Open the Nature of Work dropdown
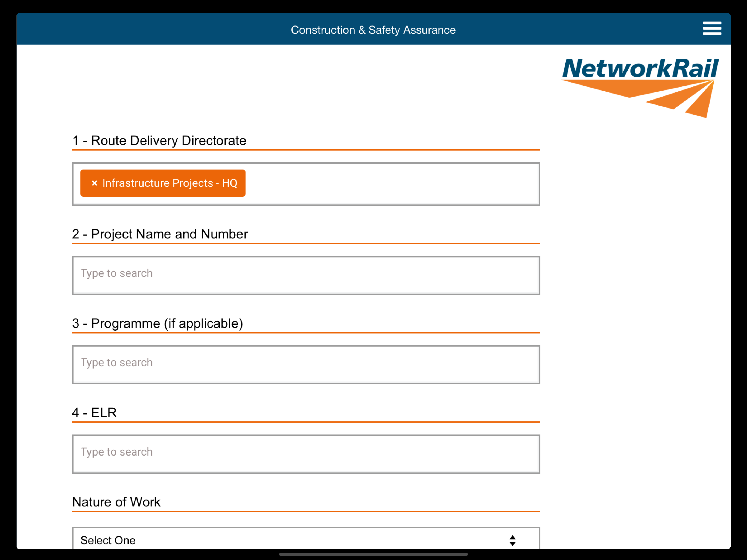 [x=306, y=539]
